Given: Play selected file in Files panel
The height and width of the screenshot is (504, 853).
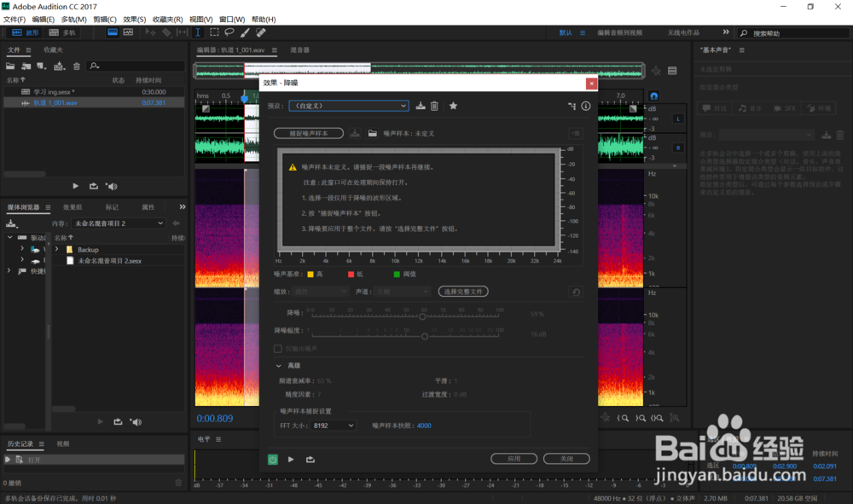Looking at the screenshot, I should [76, 186].
